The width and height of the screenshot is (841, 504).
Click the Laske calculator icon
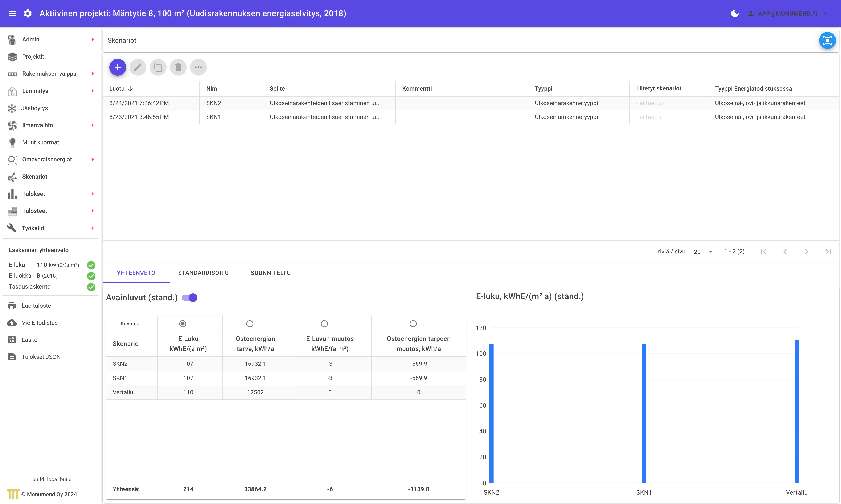12,340
